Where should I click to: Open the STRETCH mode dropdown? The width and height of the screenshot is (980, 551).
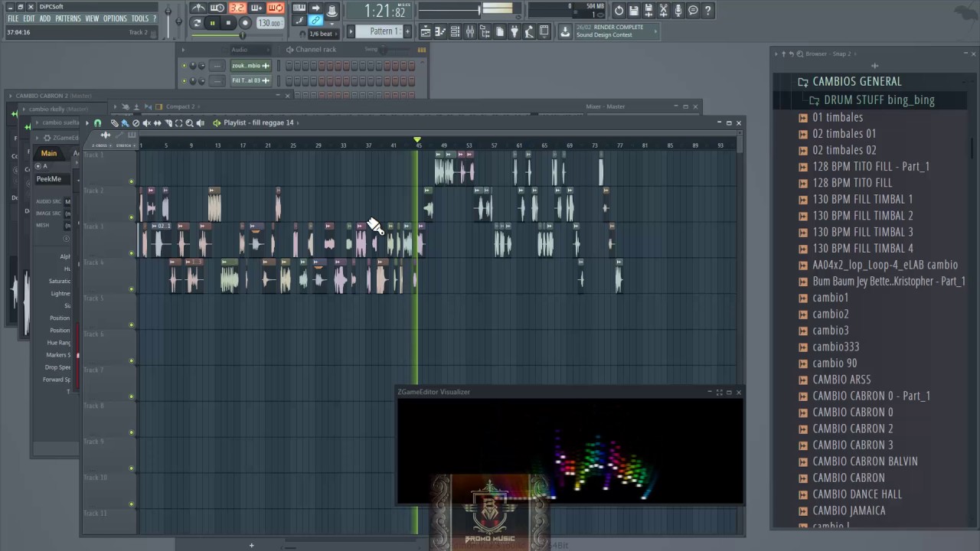(x=126, y=145)
